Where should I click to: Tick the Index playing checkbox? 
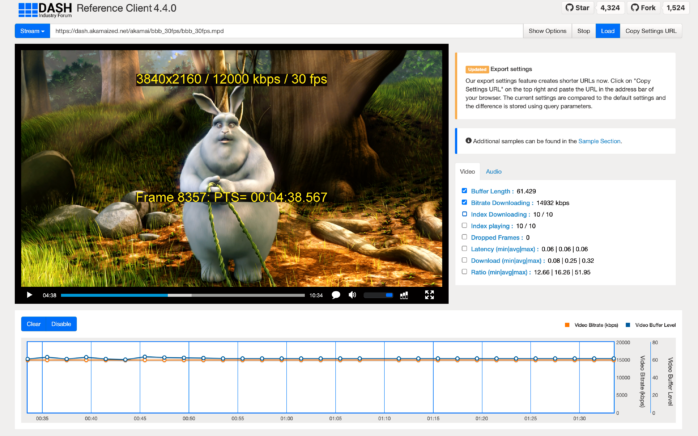pos(464,225)
